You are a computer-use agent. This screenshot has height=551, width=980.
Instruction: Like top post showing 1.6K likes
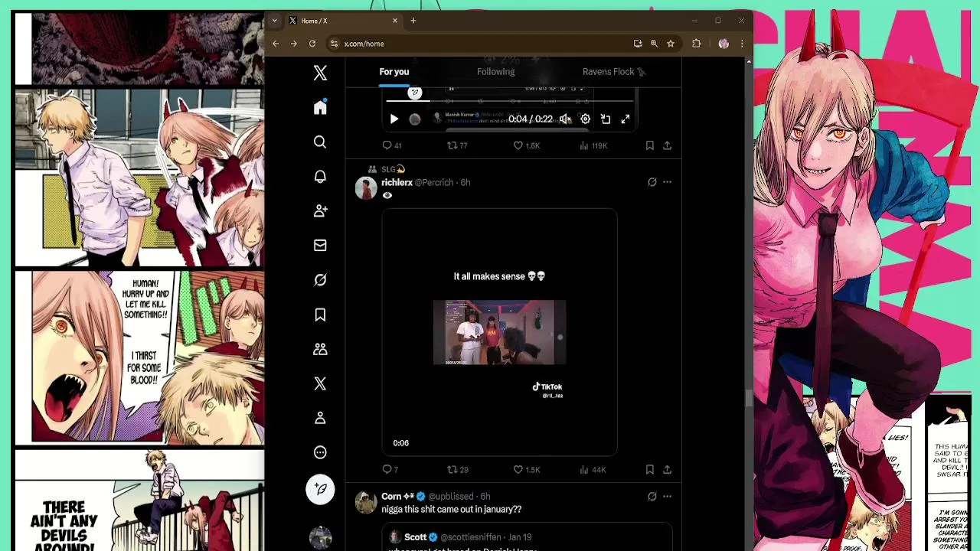click(527, 145)
